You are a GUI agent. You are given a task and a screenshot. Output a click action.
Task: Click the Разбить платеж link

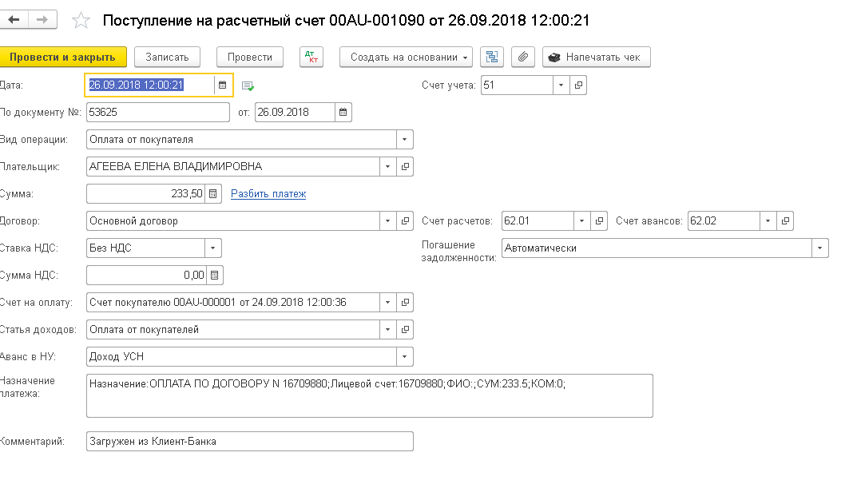tap(268, 193)
